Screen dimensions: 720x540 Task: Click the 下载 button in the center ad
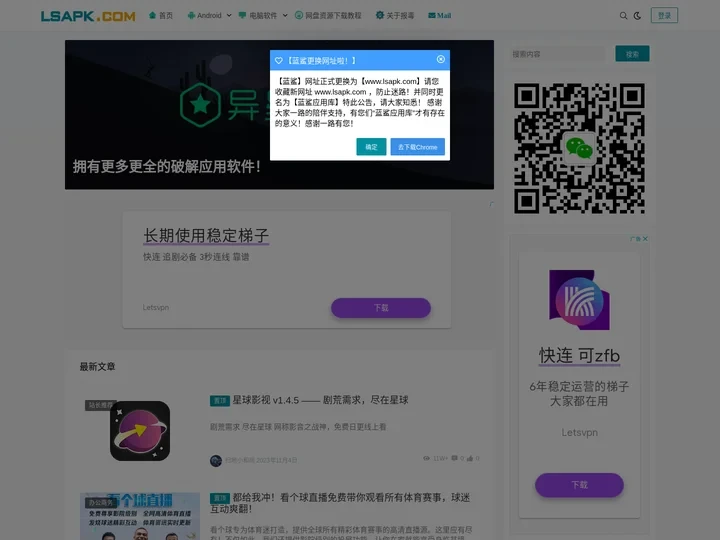(x=381, y=308)
